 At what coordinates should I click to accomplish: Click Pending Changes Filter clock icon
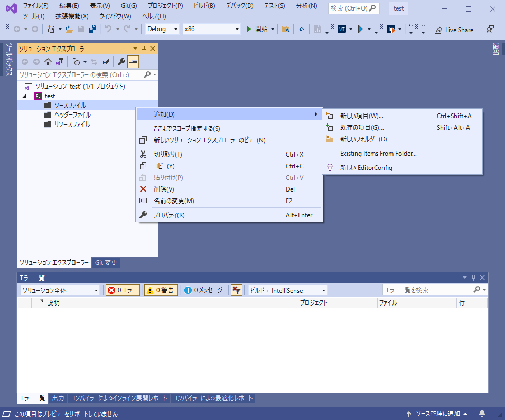pos(76,62)
